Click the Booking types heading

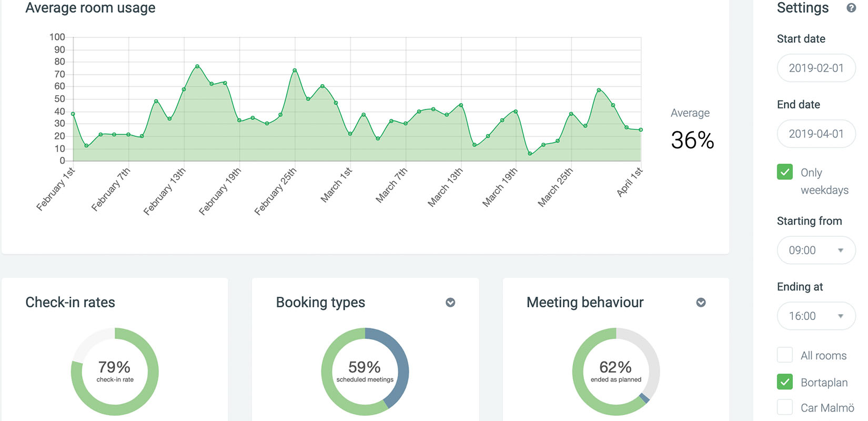tap(320, 303)
